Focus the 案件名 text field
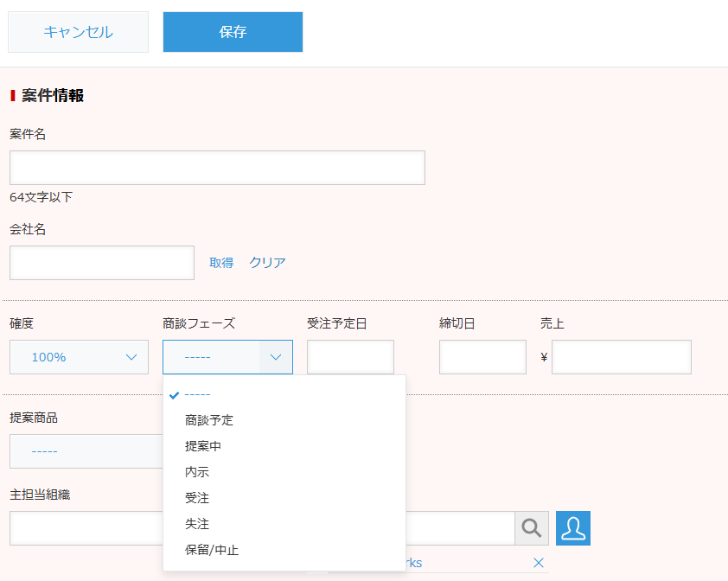 tap(217, 168)
